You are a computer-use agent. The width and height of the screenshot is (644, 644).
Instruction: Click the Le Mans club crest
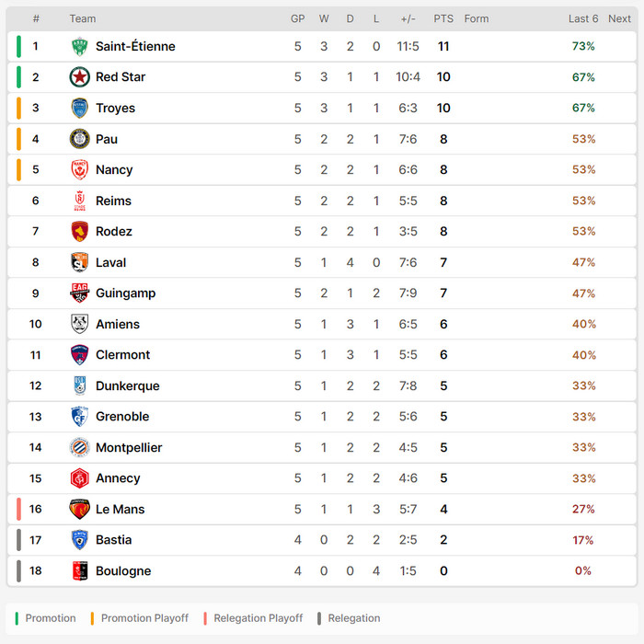[x=80, y=510]
